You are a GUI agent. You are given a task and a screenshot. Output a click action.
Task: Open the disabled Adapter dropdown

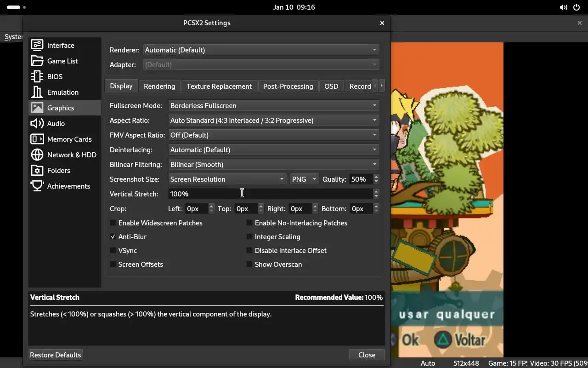(261, 64)
